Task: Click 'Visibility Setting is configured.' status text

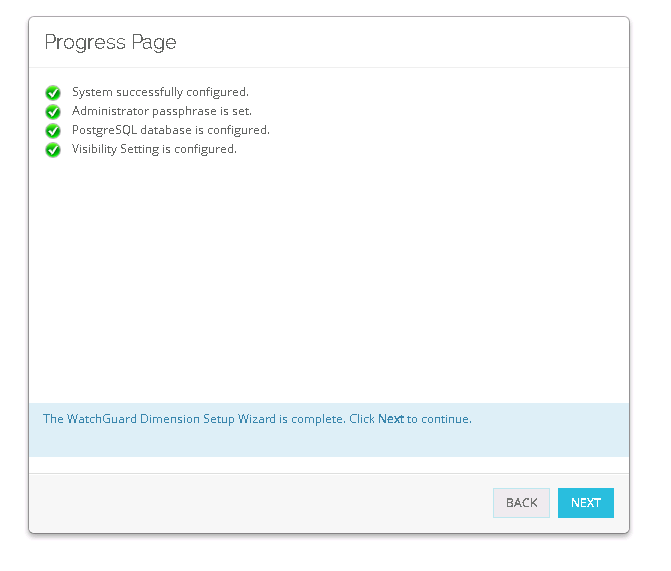Action: click(154, 149)
